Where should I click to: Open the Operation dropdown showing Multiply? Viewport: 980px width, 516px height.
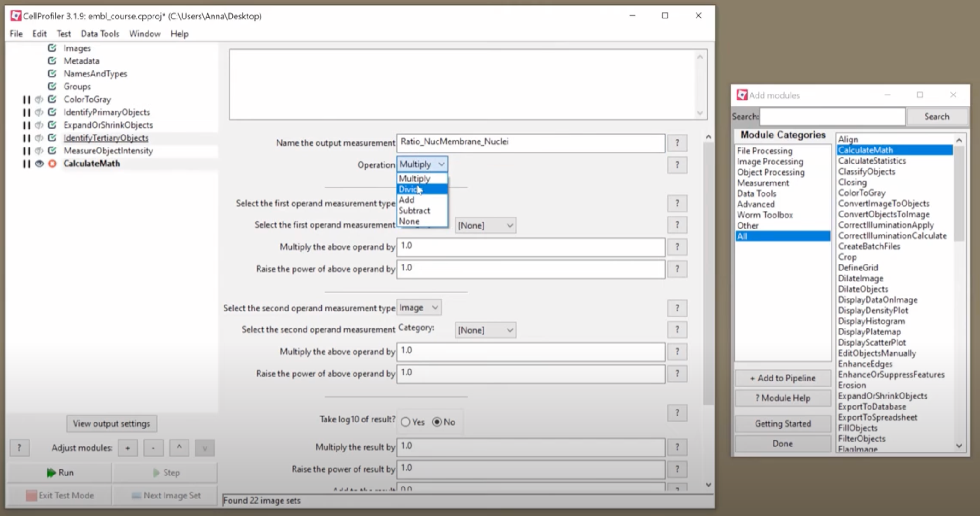(x=422, y=164)
